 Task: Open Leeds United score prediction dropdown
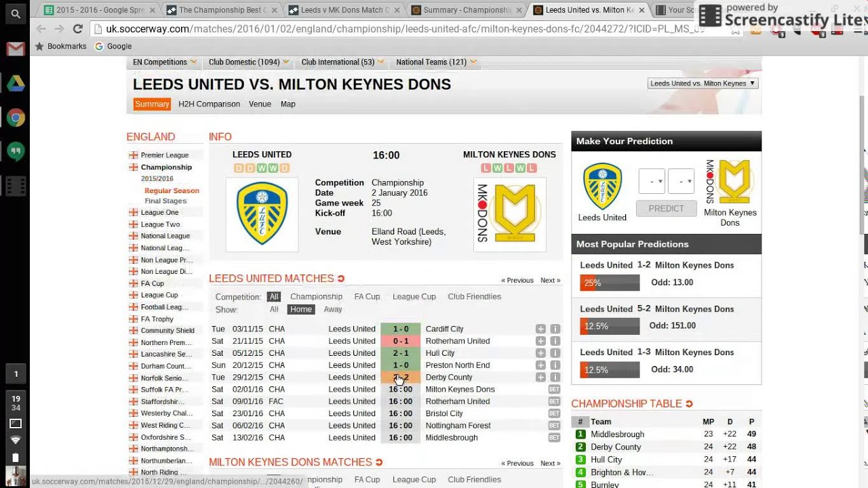tap(652, 181)
